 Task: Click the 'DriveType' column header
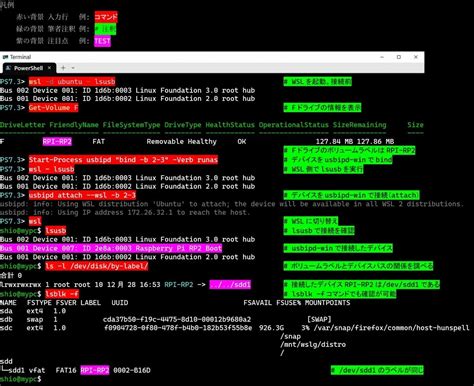click(x=183, y=125)
